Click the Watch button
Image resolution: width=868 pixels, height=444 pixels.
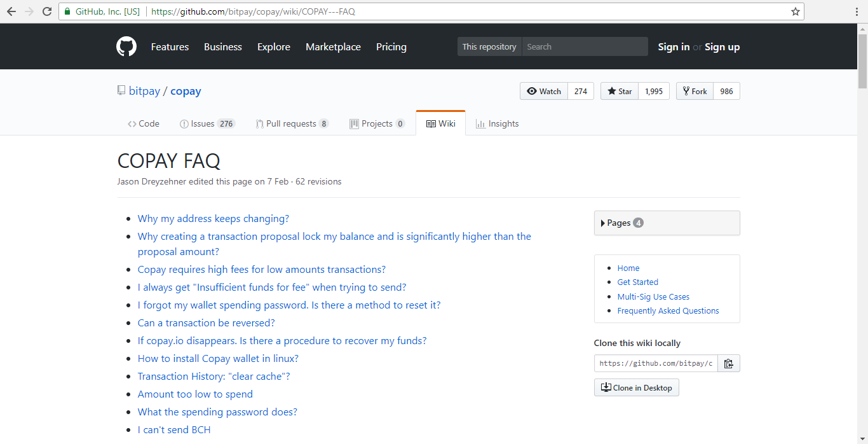tap(544, 91)
